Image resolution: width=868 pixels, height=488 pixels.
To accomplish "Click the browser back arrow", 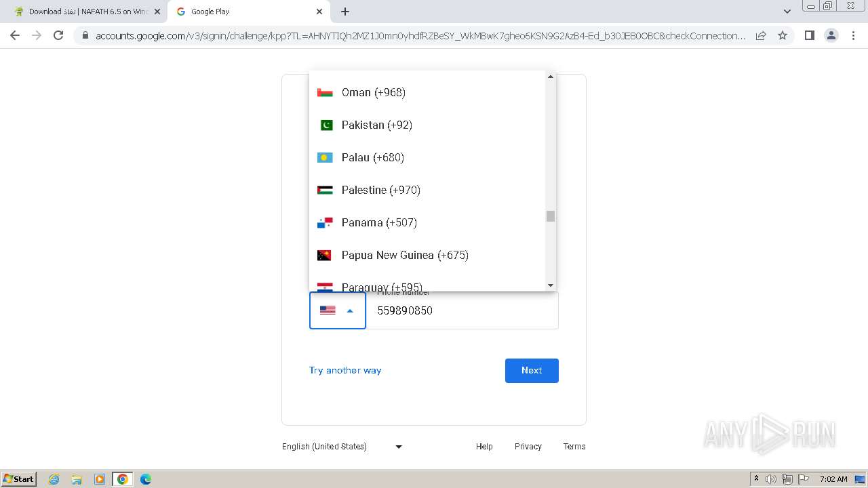I will point(15,35).
